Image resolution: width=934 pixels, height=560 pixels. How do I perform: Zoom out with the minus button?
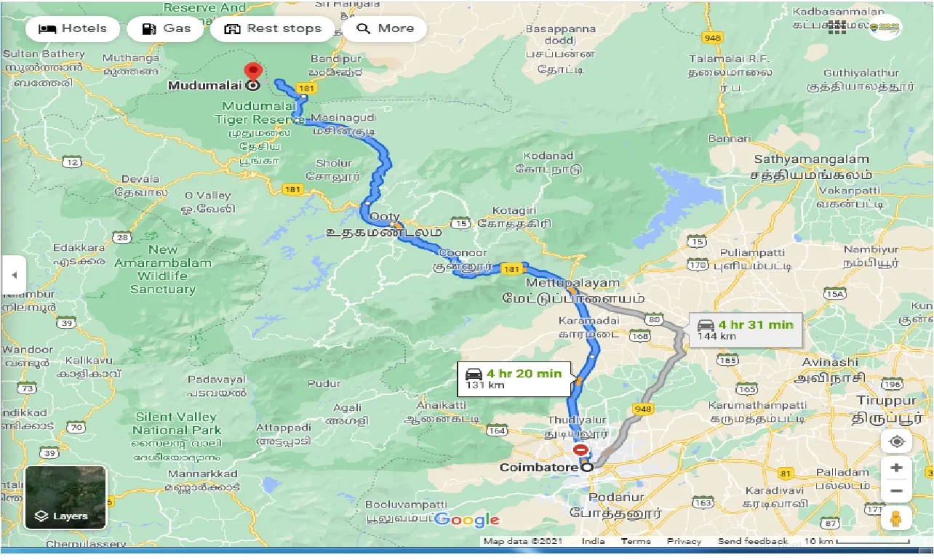click(896, 491)
